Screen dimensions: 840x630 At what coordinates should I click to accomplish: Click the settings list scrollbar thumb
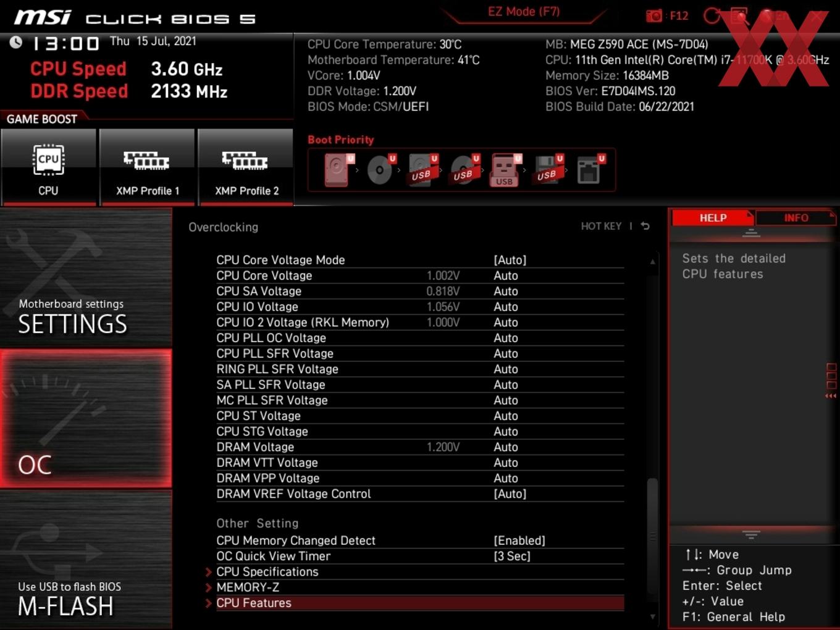[652, 535]
